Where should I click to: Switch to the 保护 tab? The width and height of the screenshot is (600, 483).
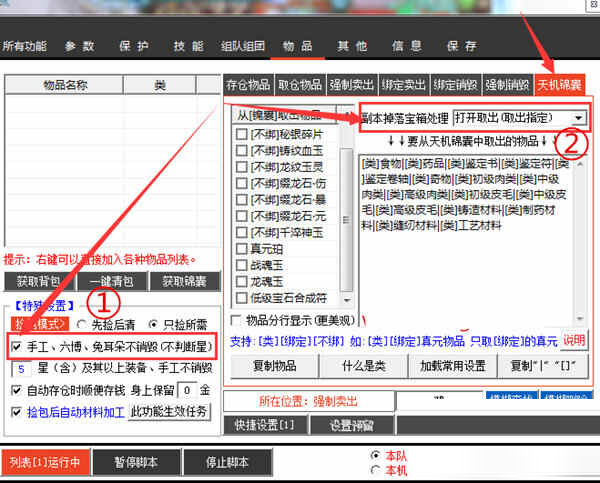[x=134, y=46]
